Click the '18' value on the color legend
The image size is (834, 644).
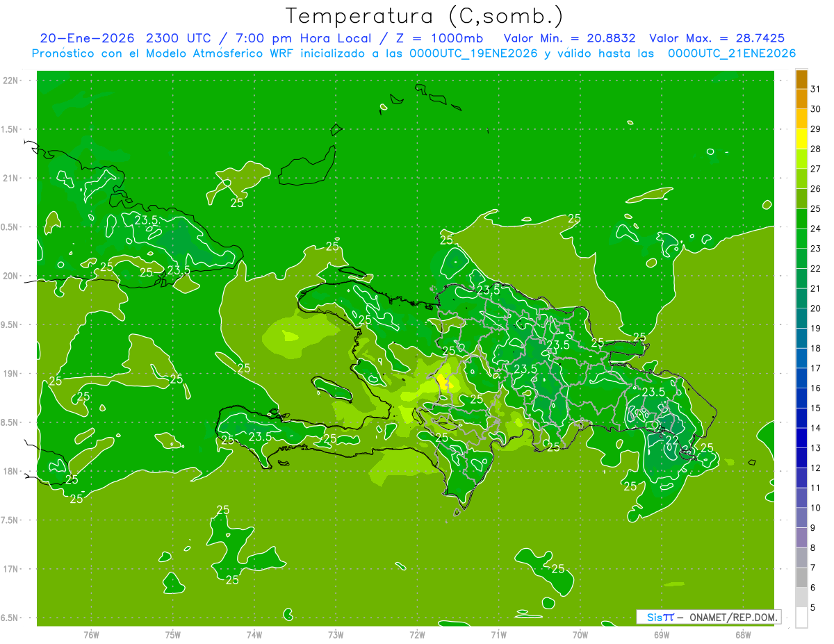click(816, 348)
